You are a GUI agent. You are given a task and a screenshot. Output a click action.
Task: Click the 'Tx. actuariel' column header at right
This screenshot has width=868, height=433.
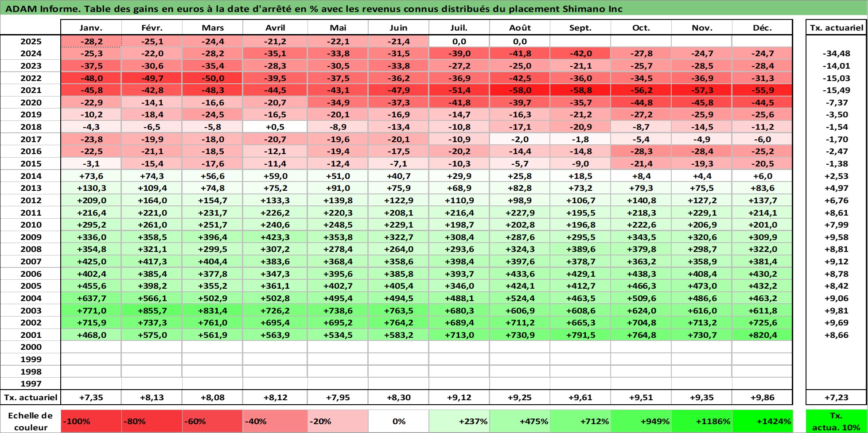(x=836, y=27)
